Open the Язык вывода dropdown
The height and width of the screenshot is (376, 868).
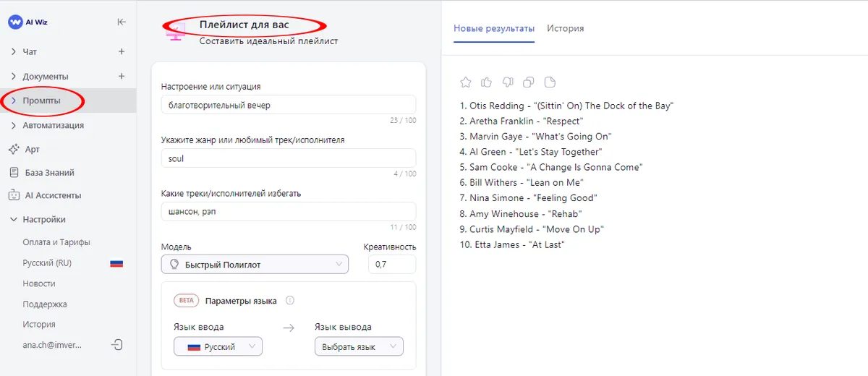coord(359,347)
